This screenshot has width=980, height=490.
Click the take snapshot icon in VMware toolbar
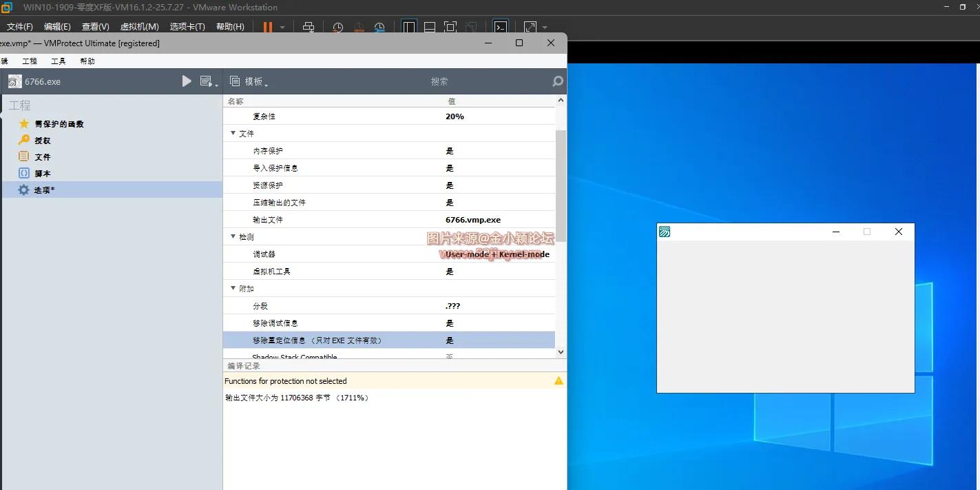click(x=337, y=28)
